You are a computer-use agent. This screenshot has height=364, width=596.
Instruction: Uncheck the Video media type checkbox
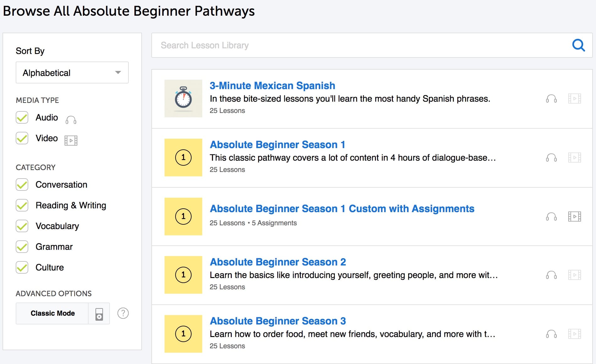[22, 138]
